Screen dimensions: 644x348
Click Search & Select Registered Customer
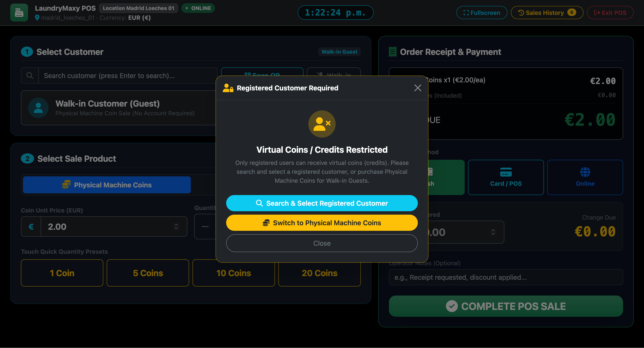(322, 203)
